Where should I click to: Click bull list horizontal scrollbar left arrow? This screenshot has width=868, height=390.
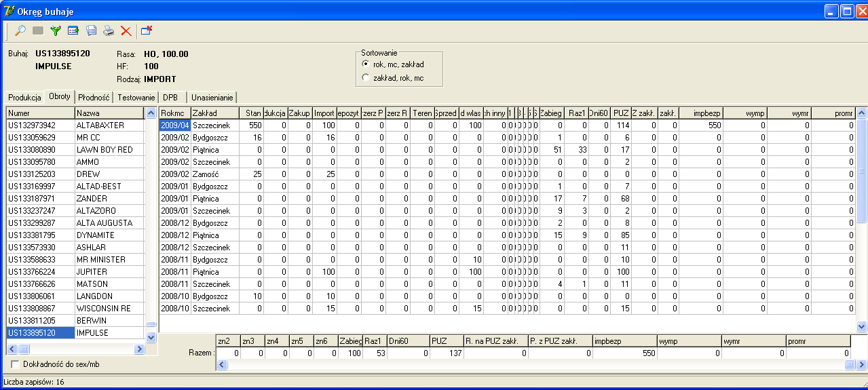[x=12, y=349]
